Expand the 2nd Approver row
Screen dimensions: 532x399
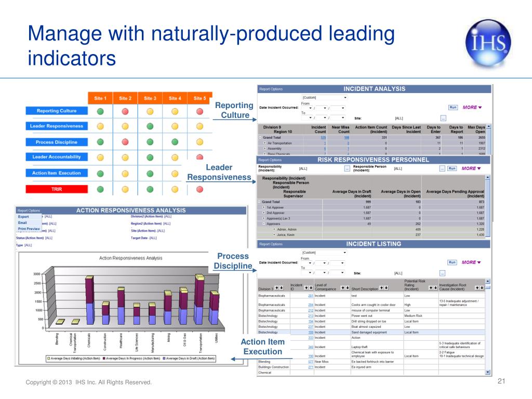[263, 212]
